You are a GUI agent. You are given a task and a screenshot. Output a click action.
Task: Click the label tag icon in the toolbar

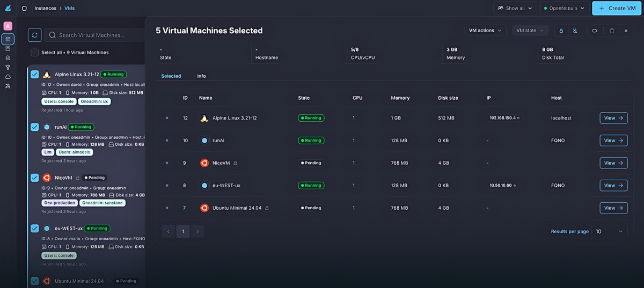coord(595,31)
